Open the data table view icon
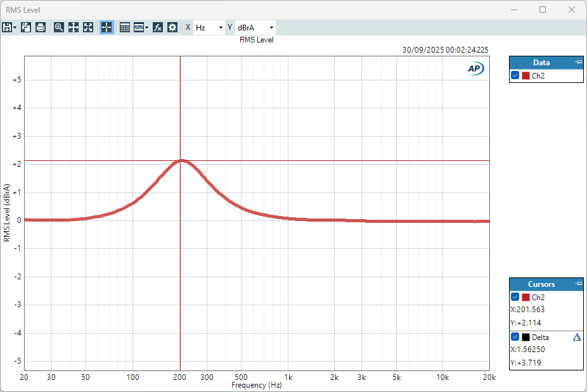This screenshot has height=392, width=587. [x=125, y=27]
